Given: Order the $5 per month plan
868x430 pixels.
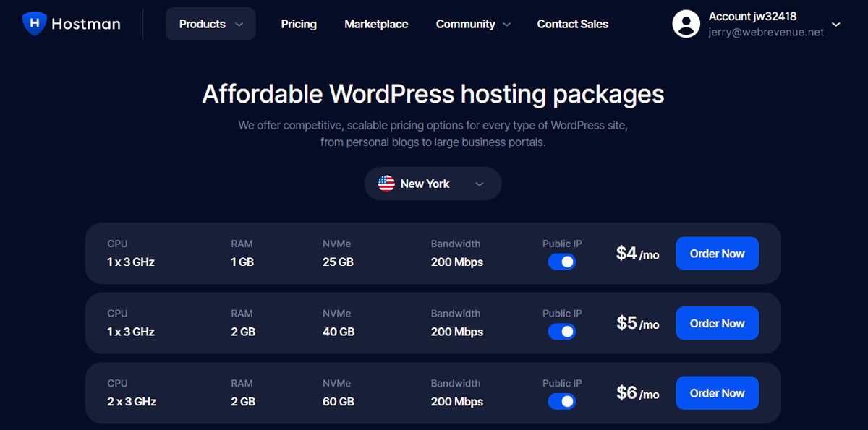Looking at the screenshot, I should point(717,323).
